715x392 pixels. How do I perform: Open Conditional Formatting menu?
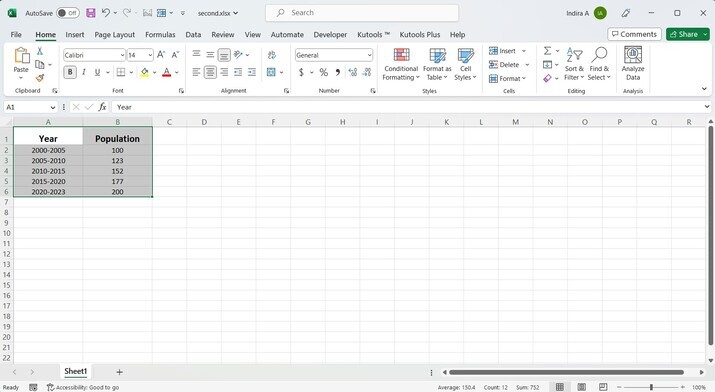(x=401, y=65)
